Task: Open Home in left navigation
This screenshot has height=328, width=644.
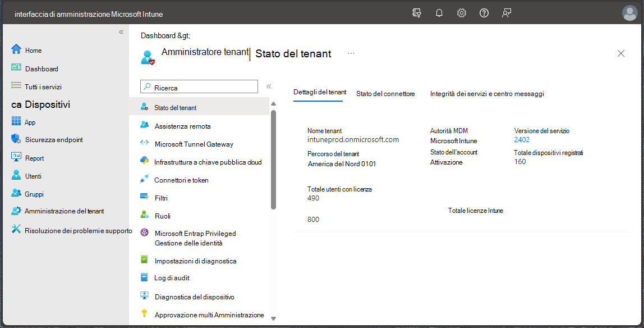Action: pyautogui.click(x=33, y=51)
